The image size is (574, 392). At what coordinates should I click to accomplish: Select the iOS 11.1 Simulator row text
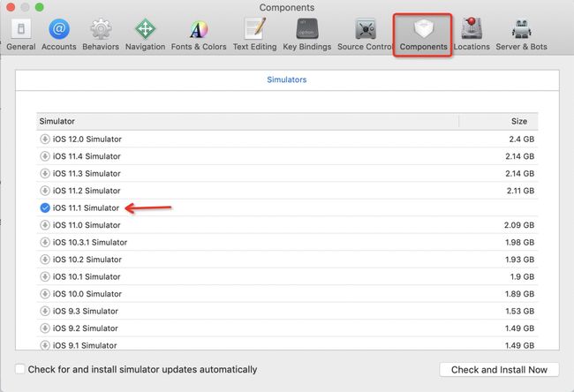86,207
